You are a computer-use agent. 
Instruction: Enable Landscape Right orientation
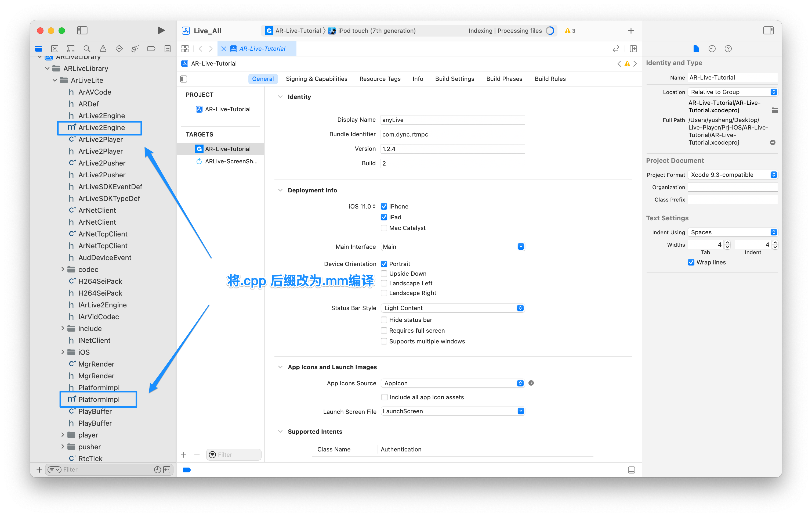point(384,293)
